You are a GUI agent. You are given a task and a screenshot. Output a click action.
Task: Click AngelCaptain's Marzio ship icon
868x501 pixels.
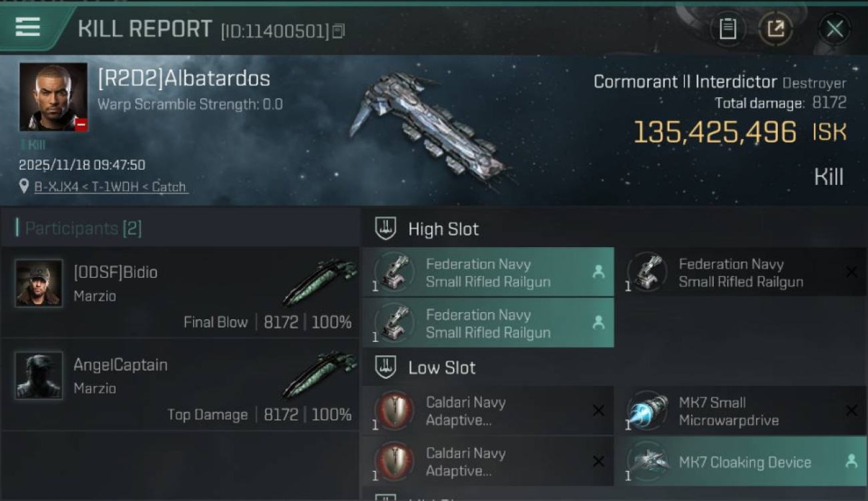pyautogui.click(x=318, y=375)
